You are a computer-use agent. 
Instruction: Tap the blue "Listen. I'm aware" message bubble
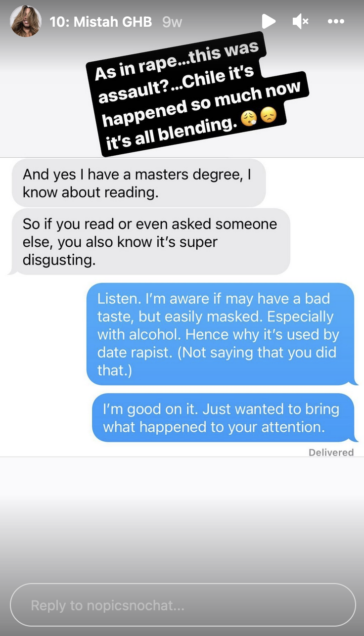pyautogui.click(x=221, y=334)
